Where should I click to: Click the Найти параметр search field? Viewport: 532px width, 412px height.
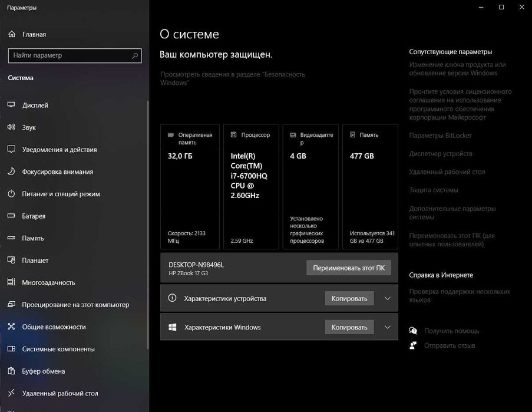(x=70, y=55)
